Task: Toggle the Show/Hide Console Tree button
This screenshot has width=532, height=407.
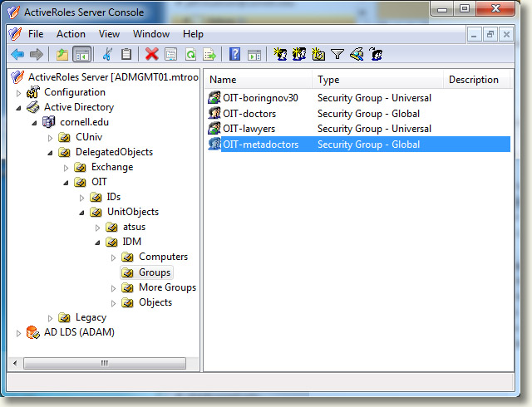Action: (x=82, y=54)
